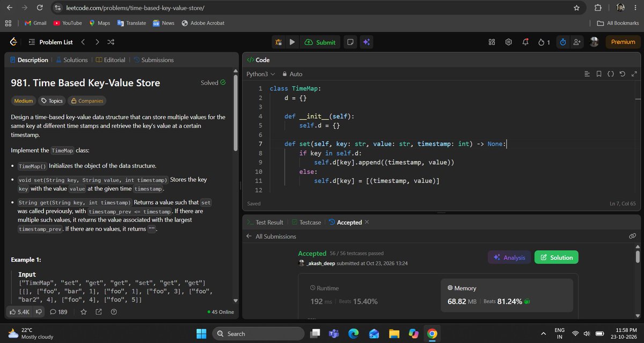Open the notes icon next to Submit
The width and height of the screenshot is (644, 343).
coord(350,42)
